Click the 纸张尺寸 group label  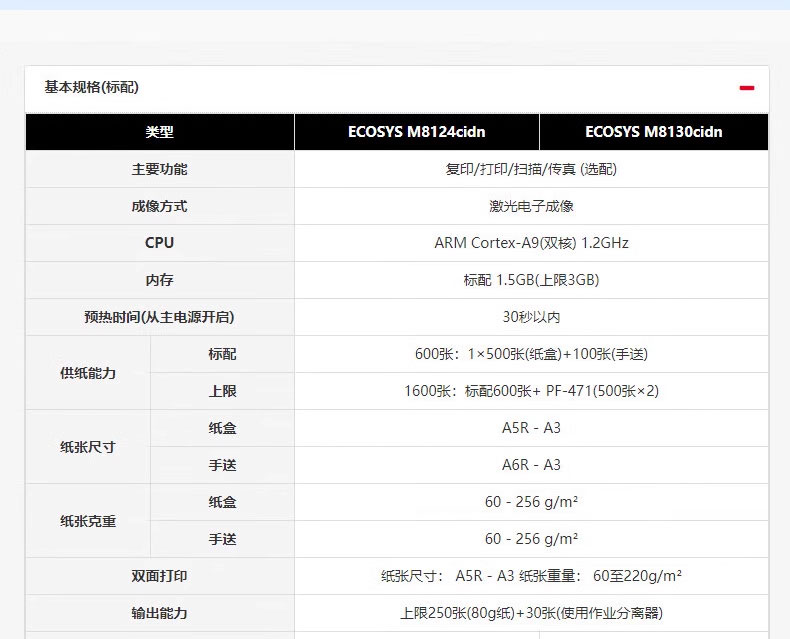tap(88, 447)
